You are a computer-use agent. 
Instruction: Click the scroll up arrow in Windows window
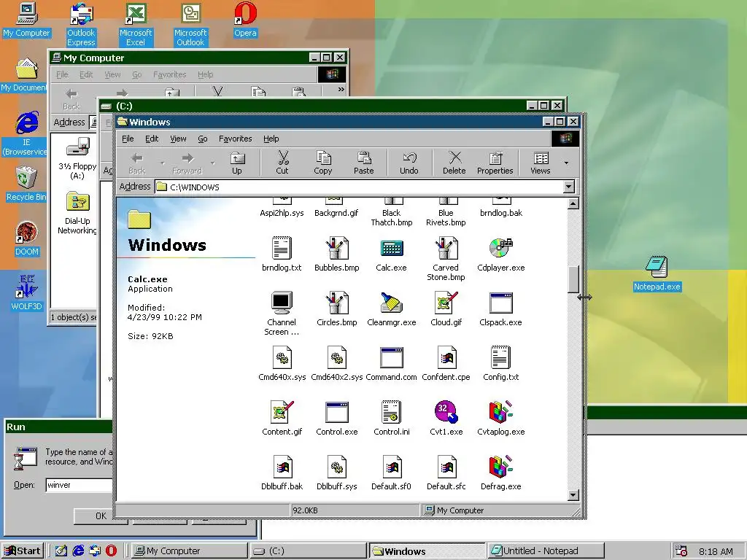pyautogui.click(x=573, y=204)
